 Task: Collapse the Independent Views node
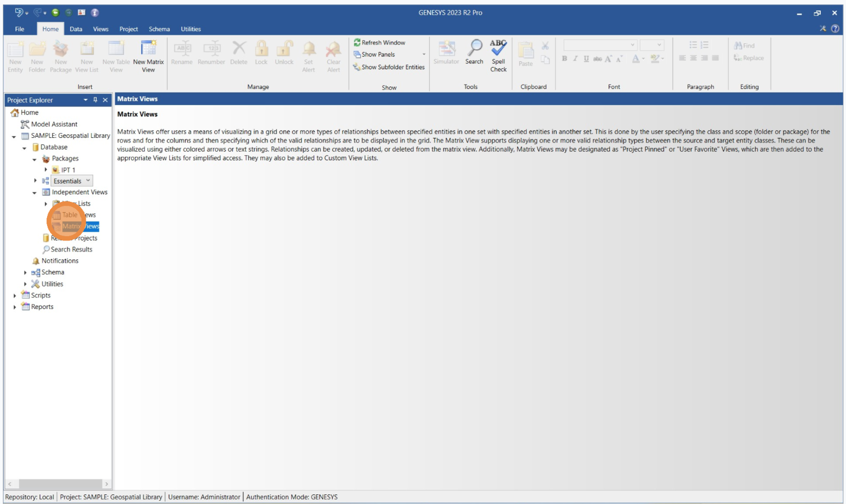(34, 193)
